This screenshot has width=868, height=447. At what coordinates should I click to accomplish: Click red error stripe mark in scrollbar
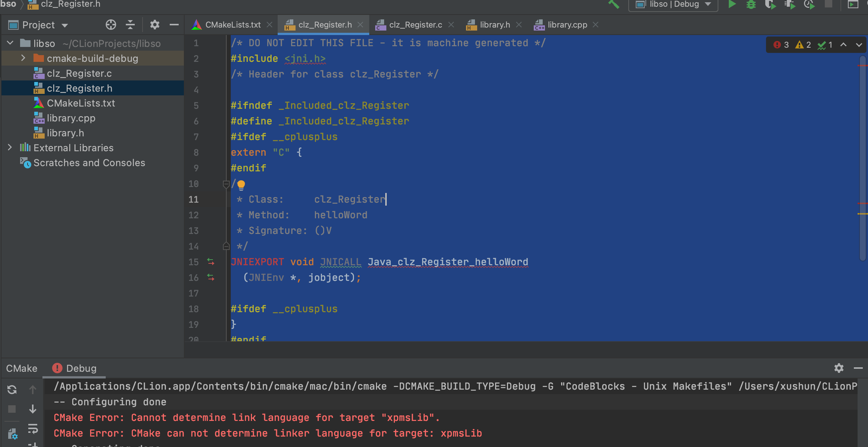pyautogui.click(x=862, y=66)
